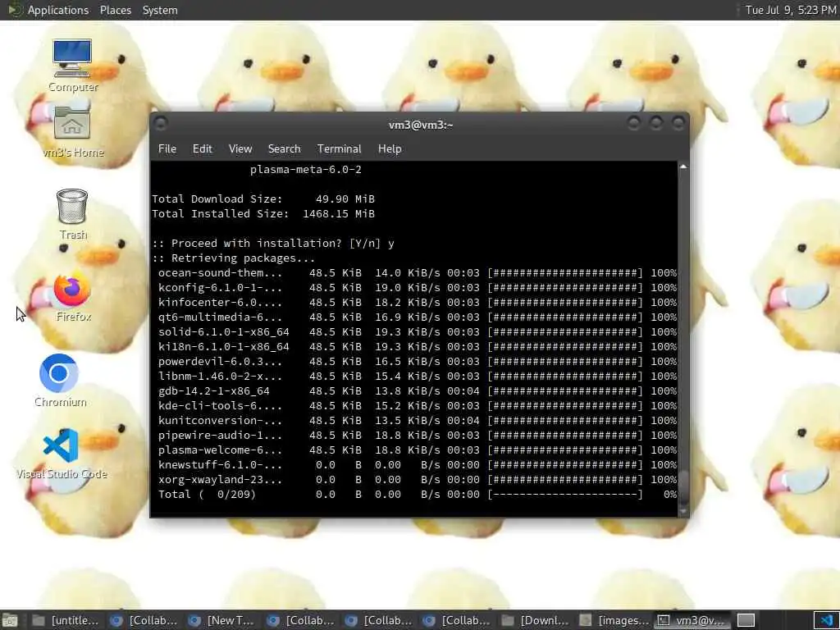Open the System menu in top panel
Viewport: 840px width, 630px height.
160,10
